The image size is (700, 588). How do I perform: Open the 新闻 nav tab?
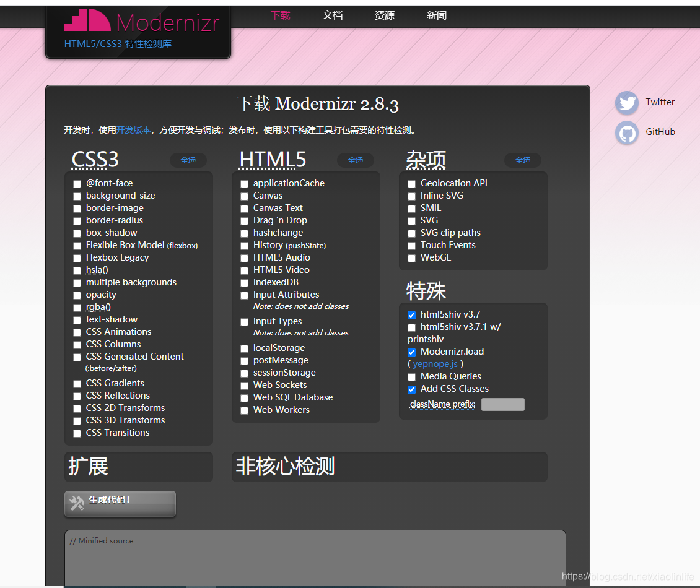pos(436,15)
